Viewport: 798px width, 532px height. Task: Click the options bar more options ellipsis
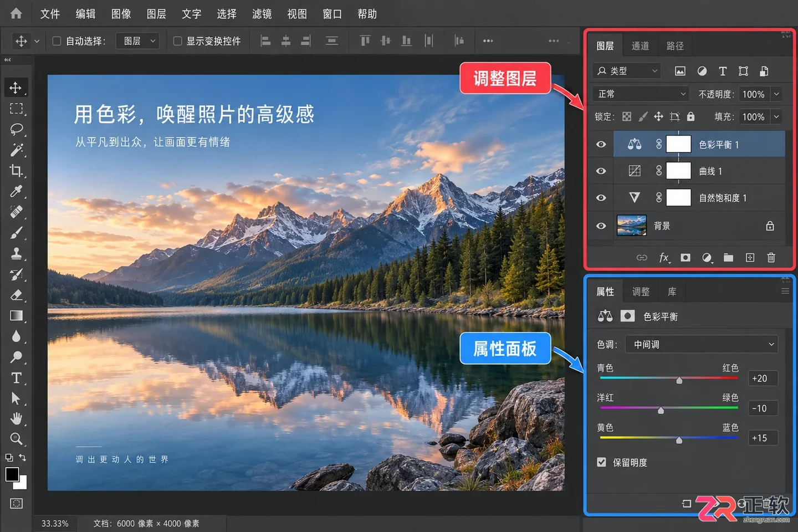point(488,41)
